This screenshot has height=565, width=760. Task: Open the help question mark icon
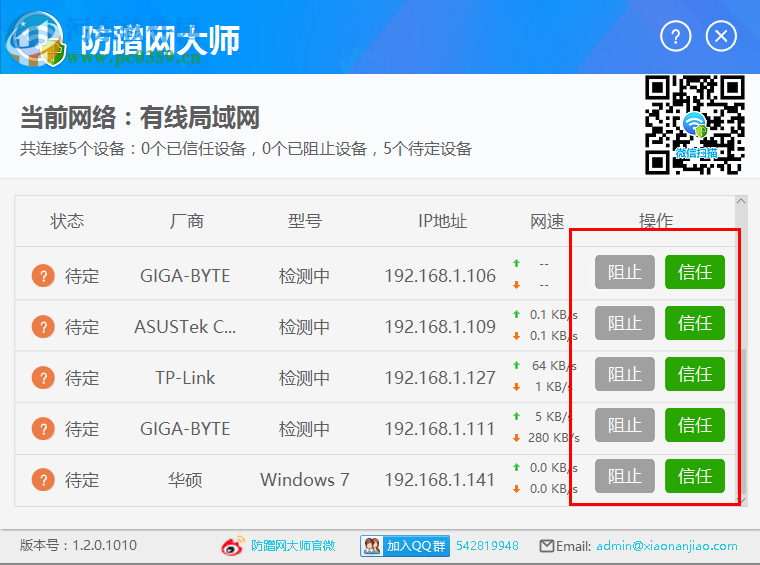pos(675,36)
